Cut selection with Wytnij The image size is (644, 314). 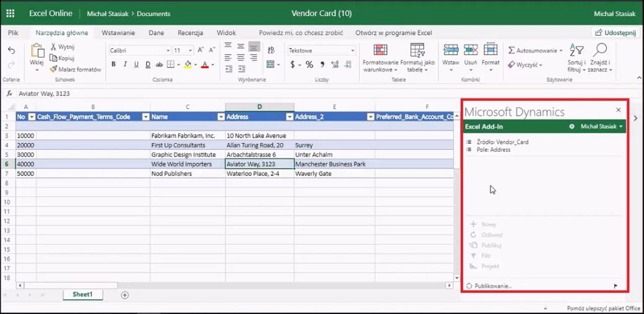click(63, 47)
